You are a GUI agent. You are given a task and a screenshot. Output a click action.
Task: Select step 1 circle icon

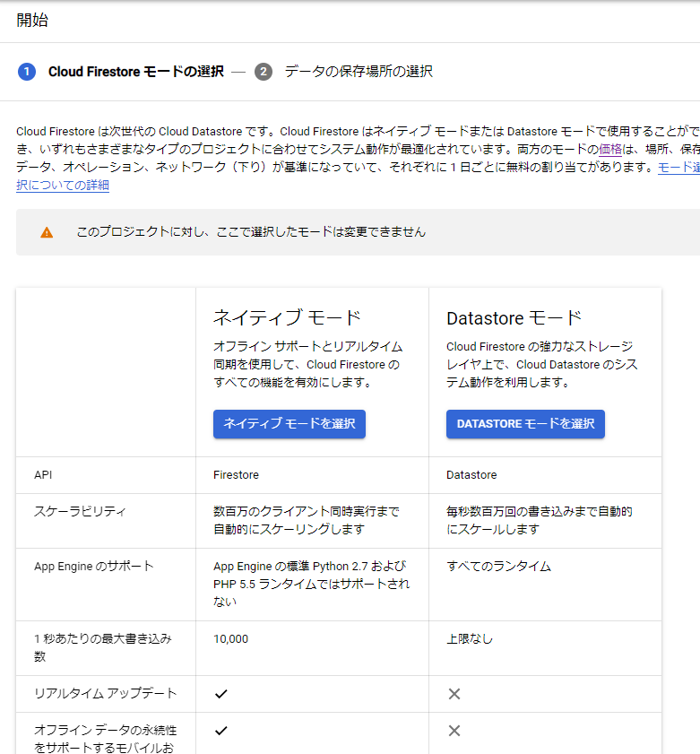tap(27, 72)
